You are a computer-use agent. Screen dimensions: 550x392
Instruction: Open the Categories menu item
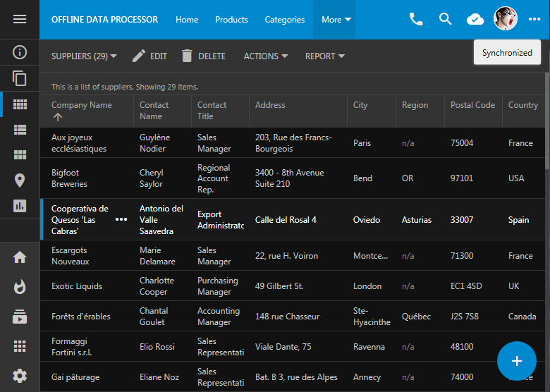(x=284, y=20)
